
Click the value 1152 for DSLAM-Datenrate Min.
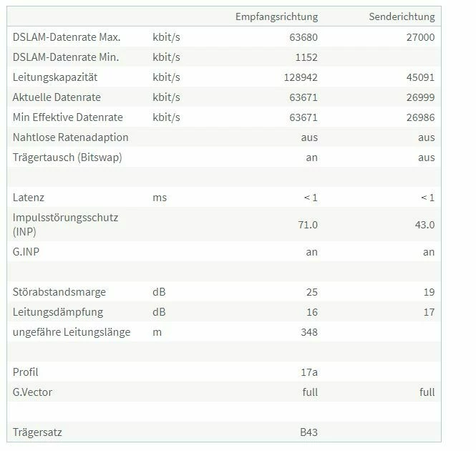306,57
